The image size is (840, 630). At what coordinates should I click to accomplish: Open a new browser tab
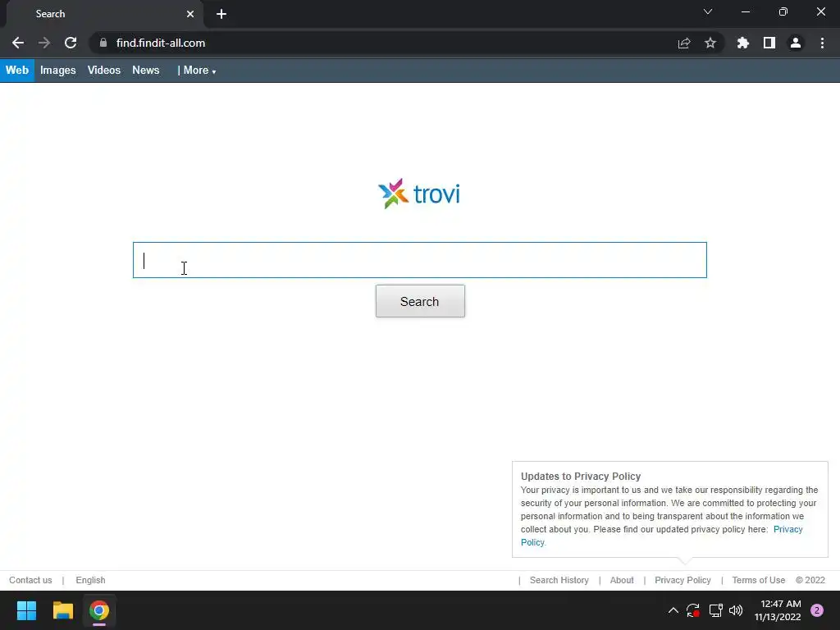[x=221, y=14]
